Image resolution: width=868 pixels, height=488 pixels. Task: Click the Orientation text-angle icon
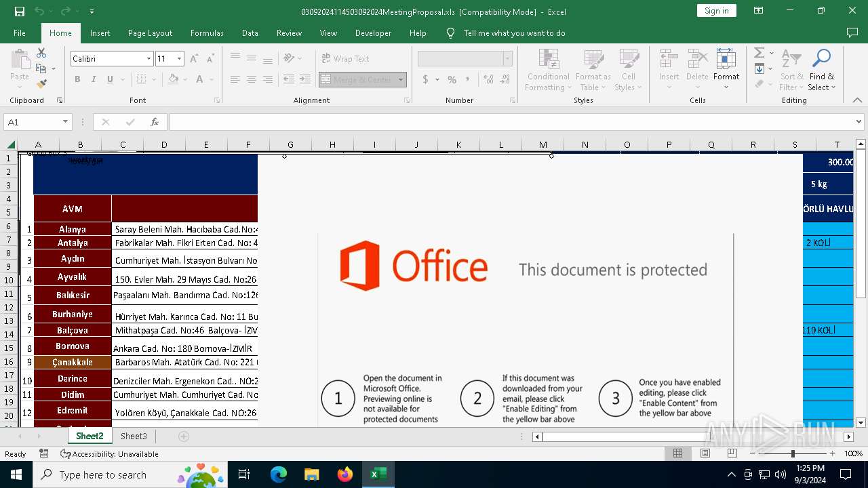click(x=289, y=59)
